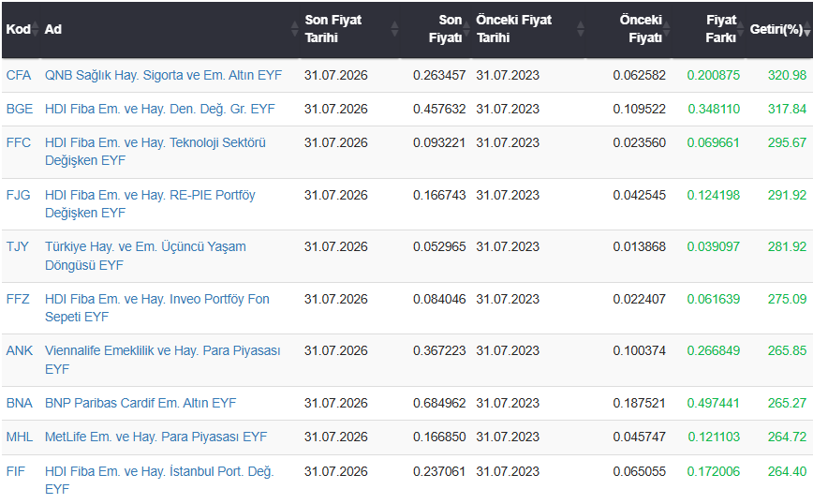Sort by Önceki Fiyat Tarihi arrows
813x504 pixels.
[581, 29]
